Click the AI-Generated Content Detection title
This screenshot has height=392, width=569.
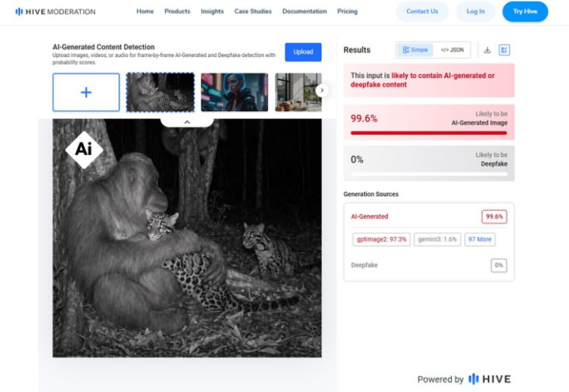point(104,47)
